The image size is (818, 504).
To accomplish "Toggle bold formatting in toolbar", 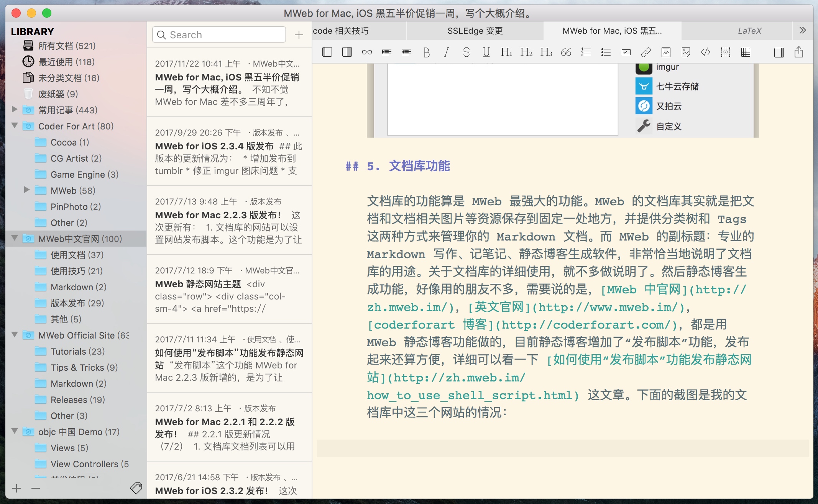I will 426,52.
